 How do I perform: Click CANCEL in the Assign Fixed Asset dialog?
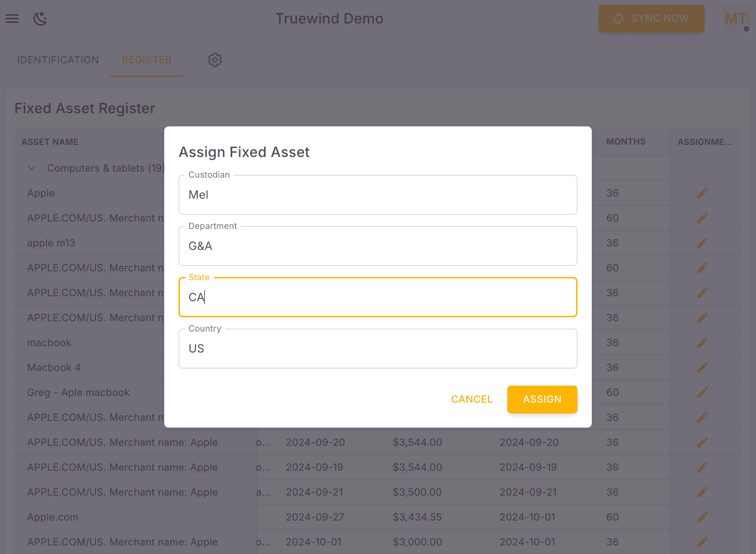(471, 399)
